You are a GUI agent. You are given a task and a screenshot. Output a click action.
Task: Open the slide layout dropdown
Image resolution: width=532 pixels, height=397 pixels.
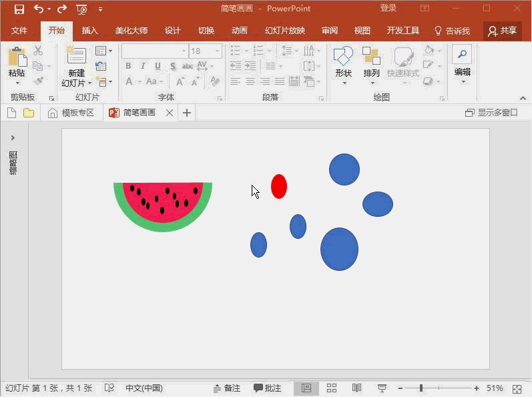point(103,51)
